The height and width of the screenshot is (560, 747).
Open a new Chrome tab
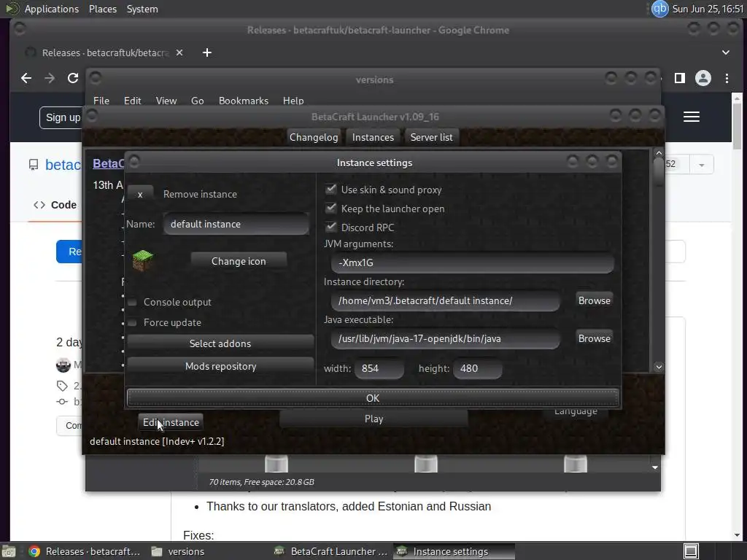206,52
